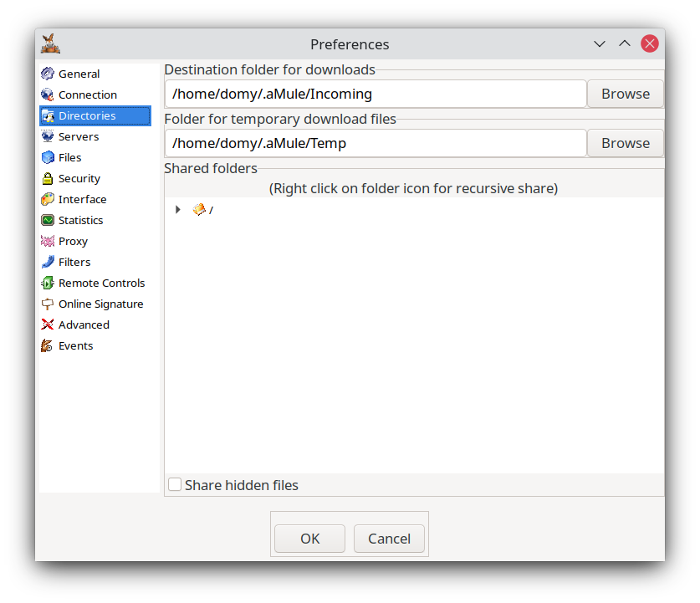This screenshot has height=603, width=700.
Task: Browse for the temporary files folder
Action: point(625,143)
